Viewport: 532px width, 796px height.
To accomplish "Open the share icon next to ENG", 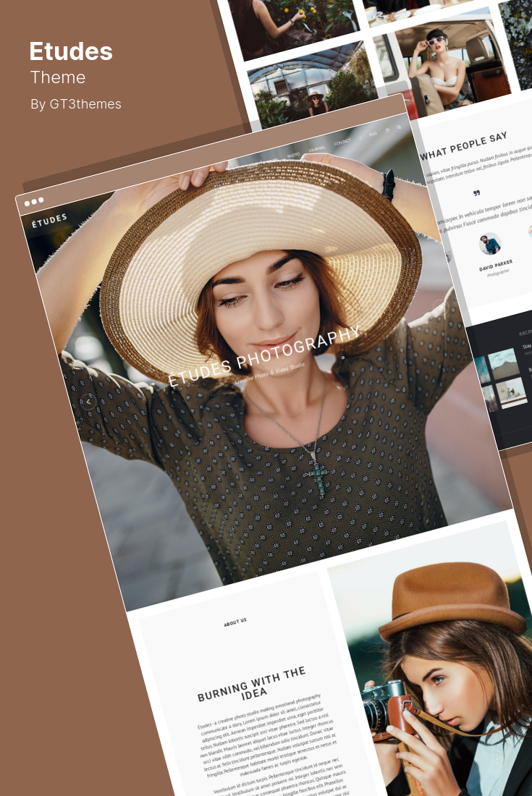I will [x=387, y=130].
